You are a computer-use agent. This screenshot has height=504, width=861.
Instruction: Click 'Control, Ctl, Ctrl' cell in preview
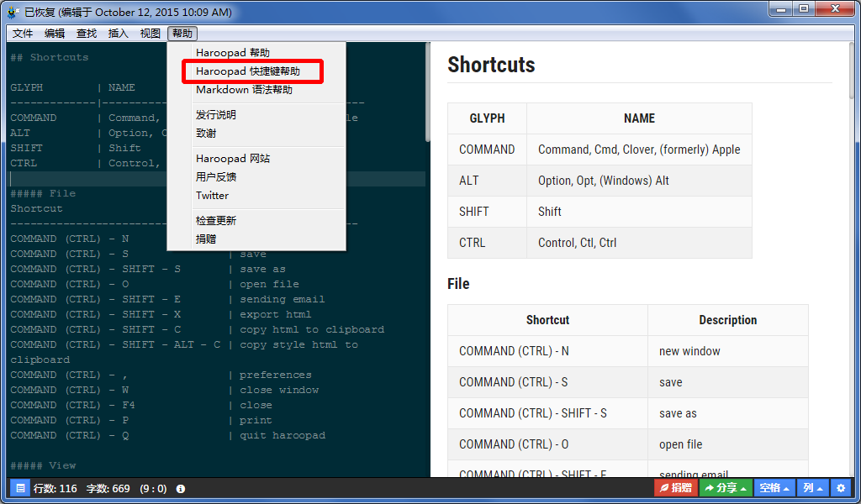point(639,243)
